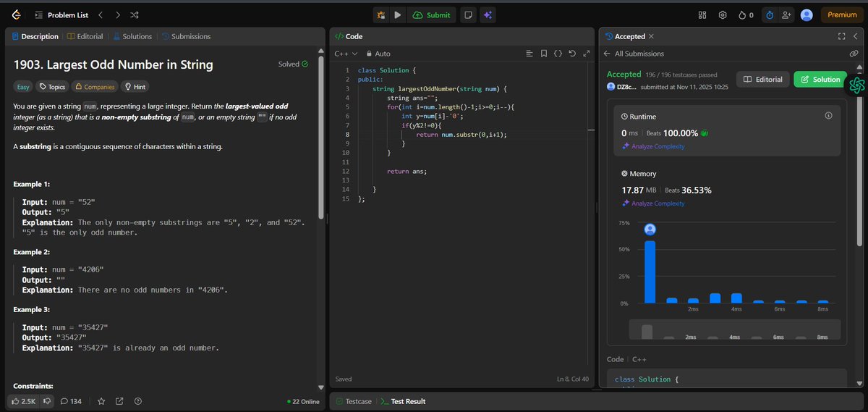Toggle the Auto lock setting

point(378,54)
